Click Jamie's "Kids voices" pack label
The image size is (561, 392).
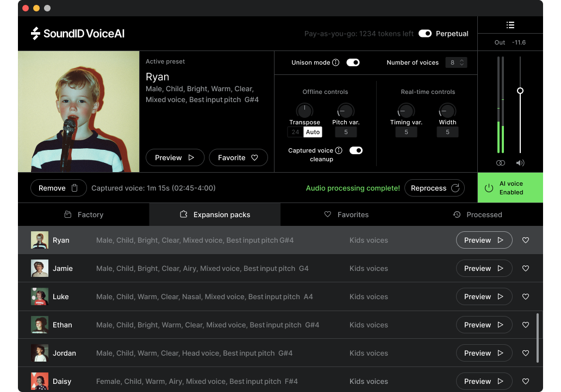click(x=369, y=268)
